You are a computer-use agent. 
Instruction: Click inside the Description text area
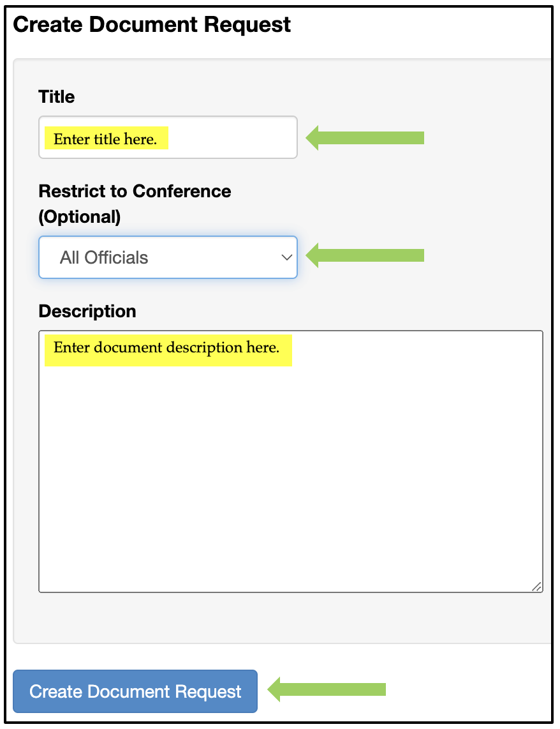[291, 461]
